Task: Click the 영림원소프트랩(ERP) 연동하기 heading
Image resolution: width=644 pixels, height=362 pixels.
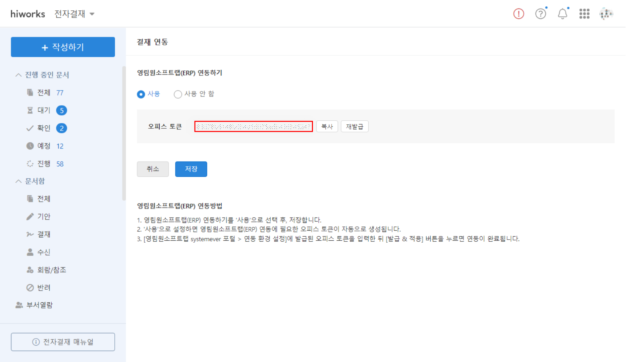Action: point(180,73)
